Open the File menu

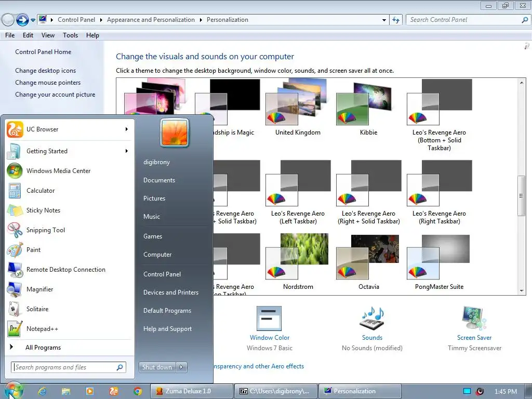[x=10, y=35]
